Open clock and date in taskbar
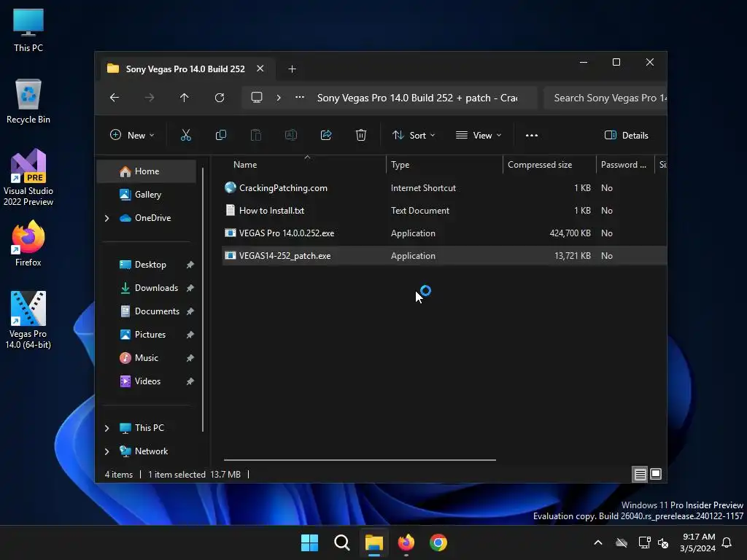 click(x=698, y=542)
